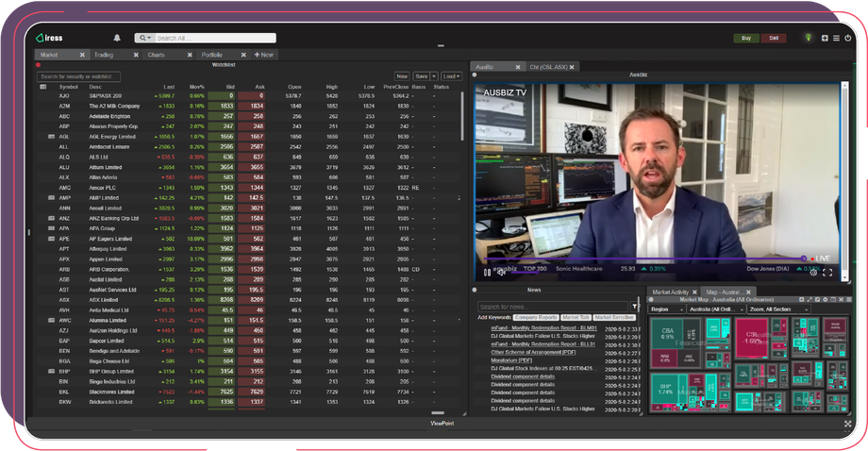868x451 pixels.
Task: Open the video settings gear icon
Action: click(813, 273)
